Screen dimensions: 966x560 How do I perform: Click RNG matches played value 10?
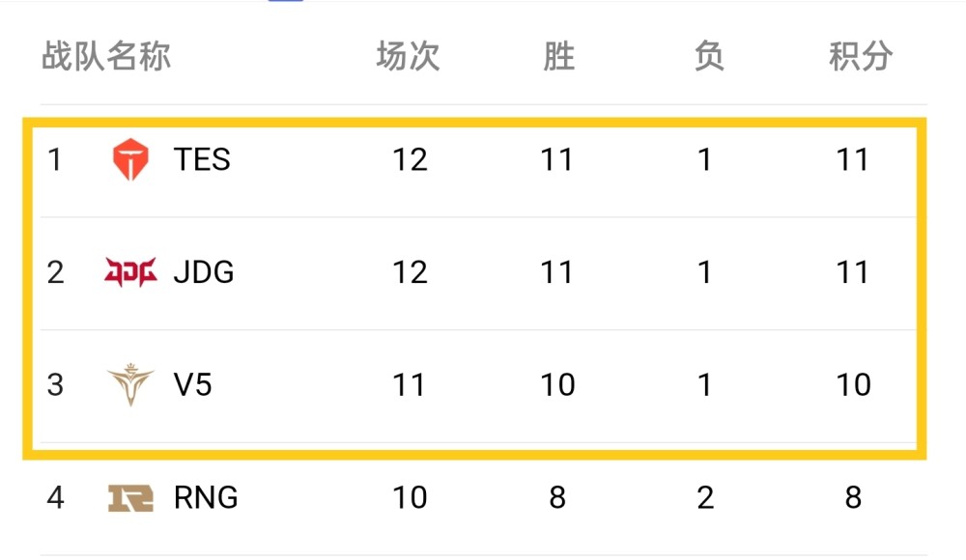point(410,498)
